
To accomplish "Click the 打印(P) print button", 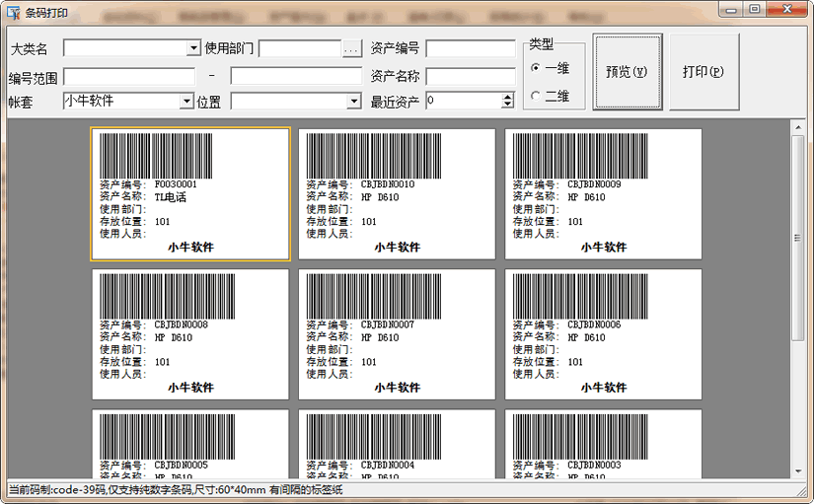I will 703,72.
